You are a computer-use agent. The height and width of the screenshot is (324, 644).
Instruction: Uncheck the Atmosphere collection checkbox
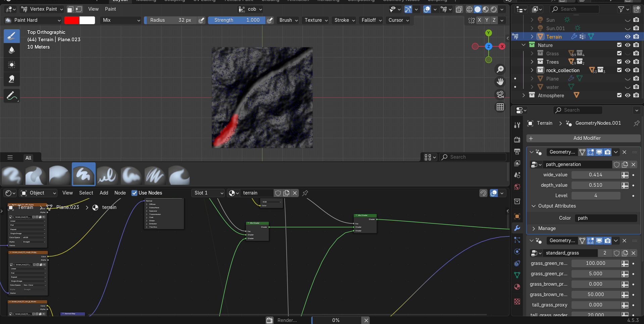tap(619, 95)
